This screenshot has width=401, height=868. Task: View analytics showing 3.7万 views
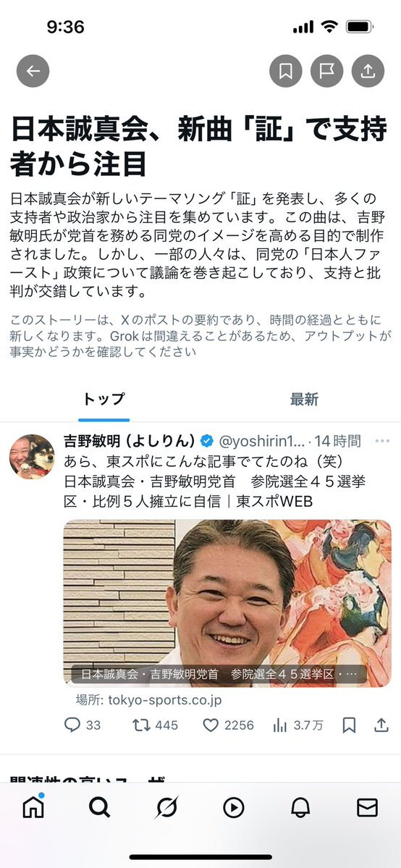coord(298,725)
